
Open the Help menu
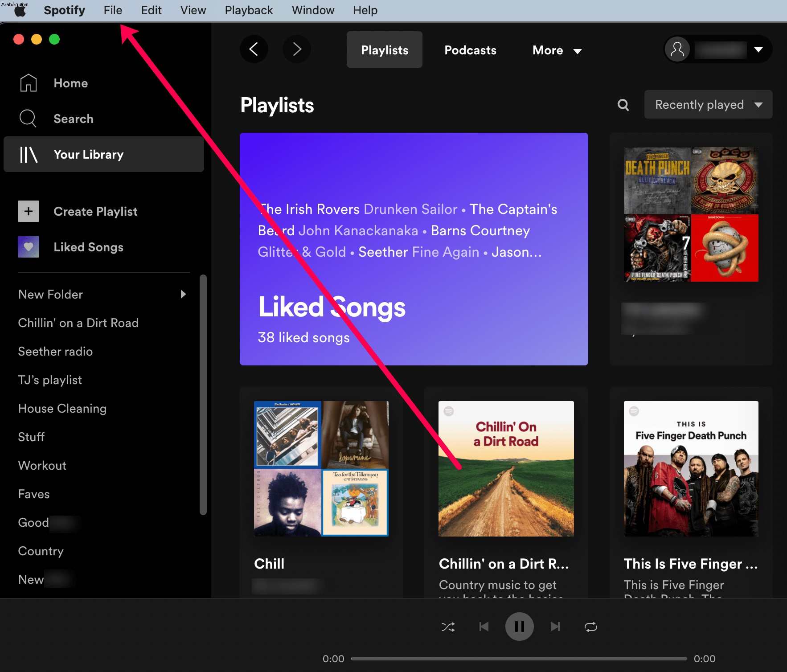point(365,10)
